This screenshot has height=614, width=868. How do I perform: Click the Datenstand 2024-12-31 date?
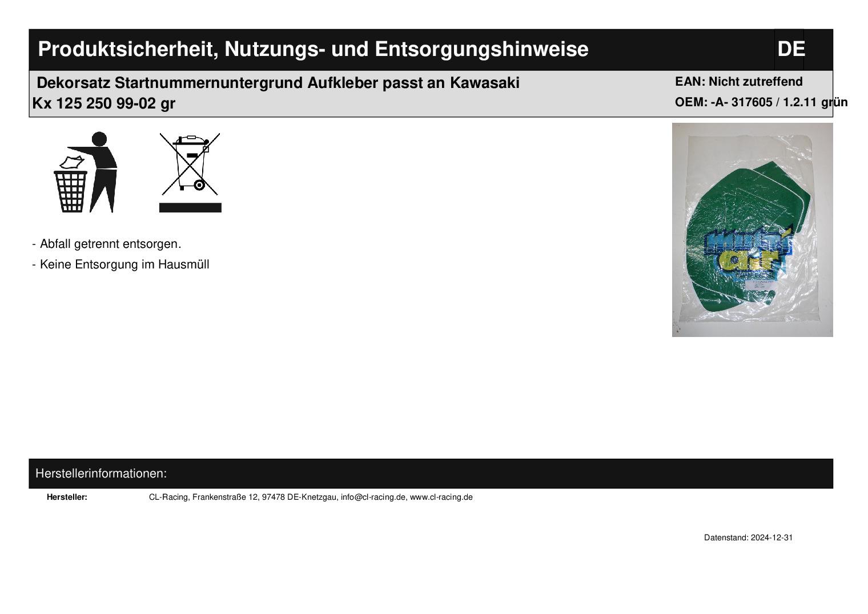click(748, 538)
